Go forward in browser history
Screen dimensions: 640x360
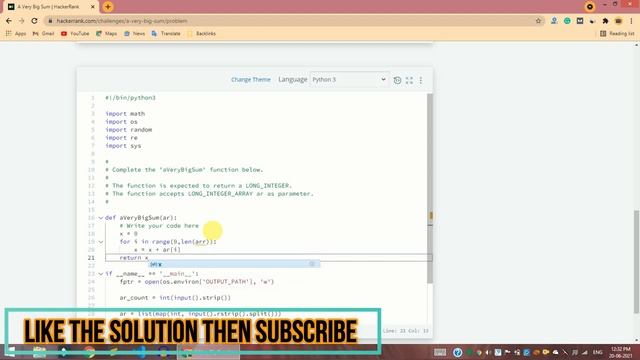[x=22, y=21]
